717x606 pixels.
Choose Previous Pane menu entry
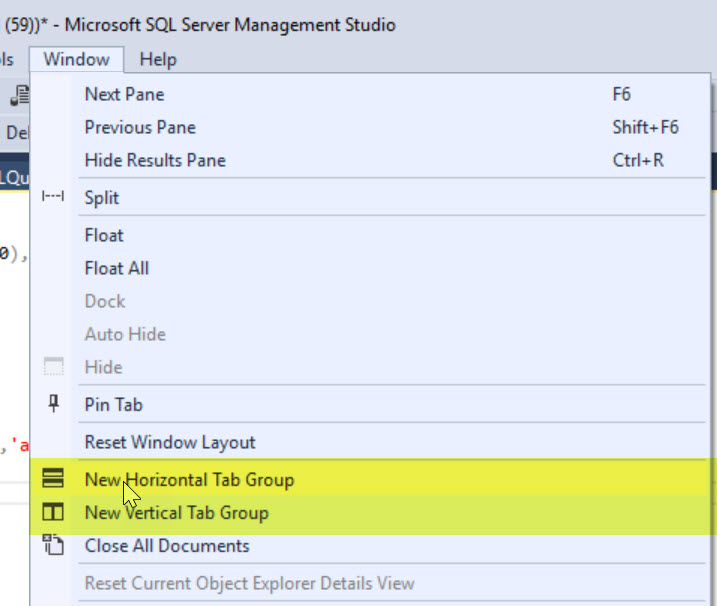[140, 127]
